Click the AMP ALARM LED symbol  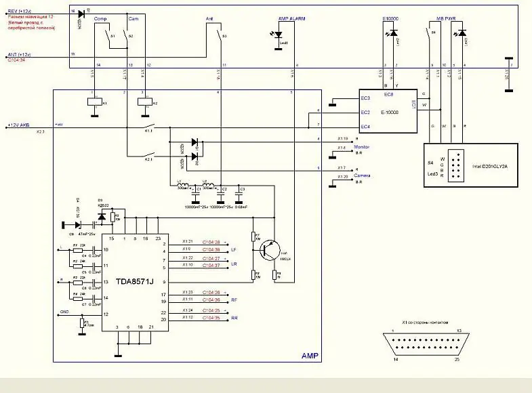tap(279, 35)
